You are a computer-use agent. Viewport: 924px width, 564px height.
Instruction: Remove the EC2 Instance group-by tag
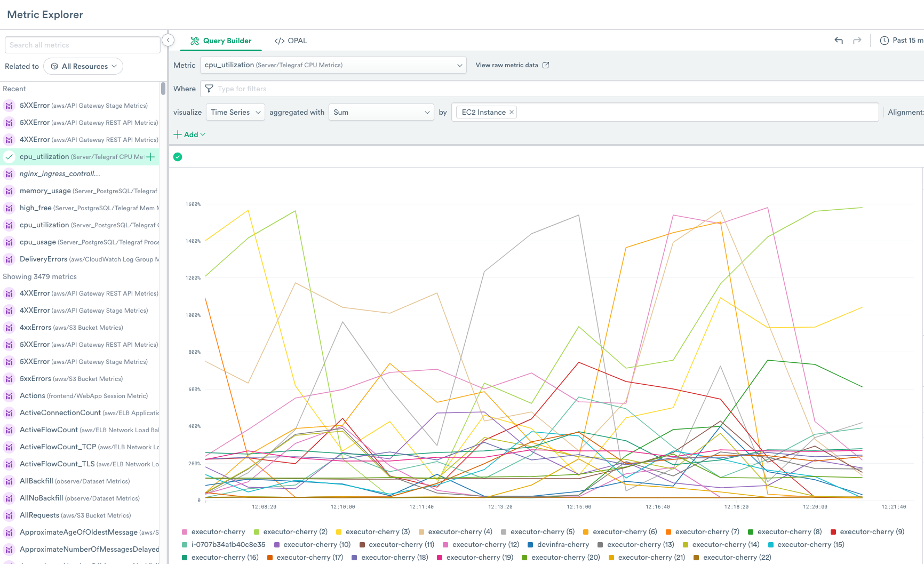[512, 112]
